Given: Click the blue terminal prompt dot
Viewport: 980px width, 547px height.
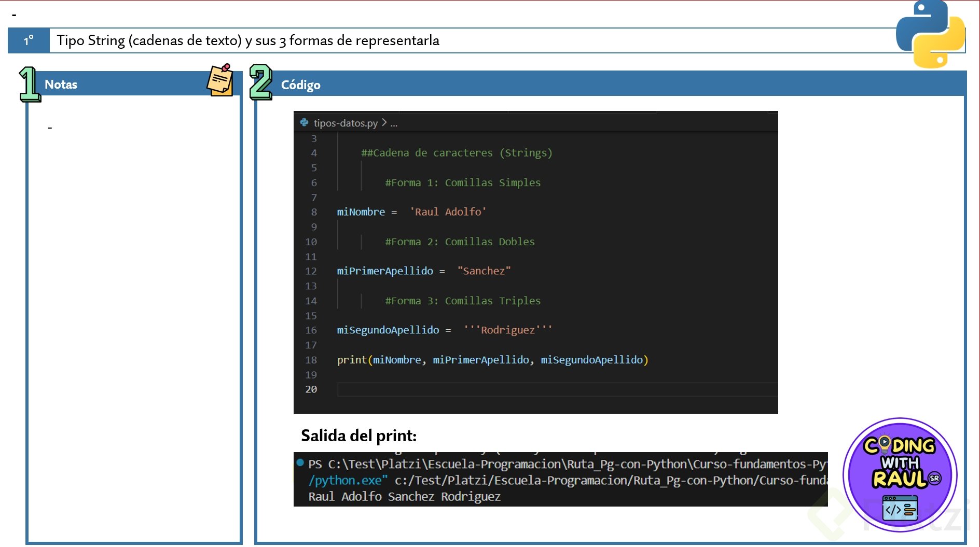Looking at the screenshot, I should coord(300,462).
